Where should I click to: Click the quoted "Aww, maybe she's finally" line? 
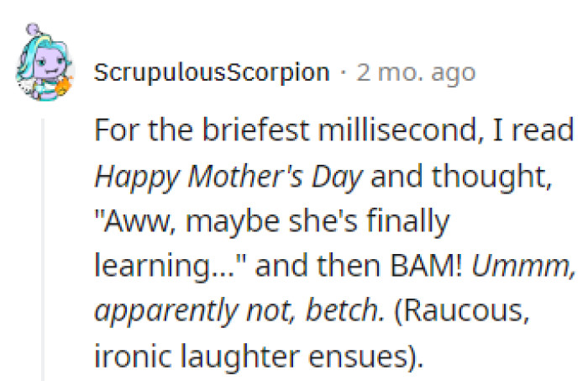click(x=273, y=223)
